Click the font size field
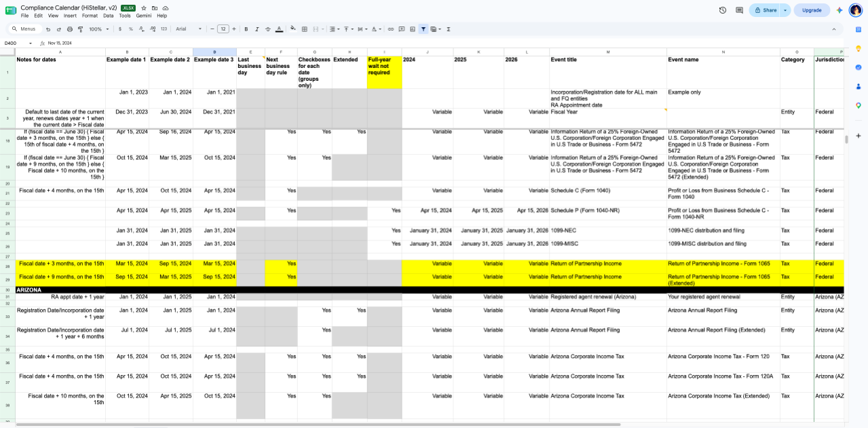Viewport: 868px width, 428px height. [223, 29]
